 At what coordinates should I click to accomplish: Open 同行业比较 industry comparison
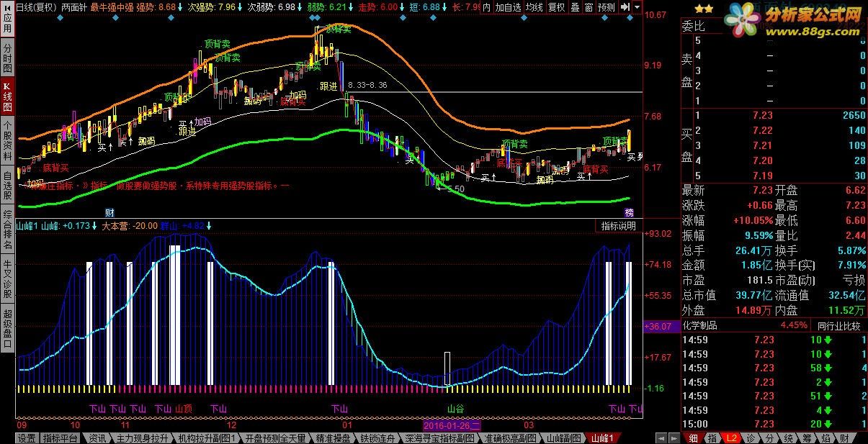click(x=838, y=325)
